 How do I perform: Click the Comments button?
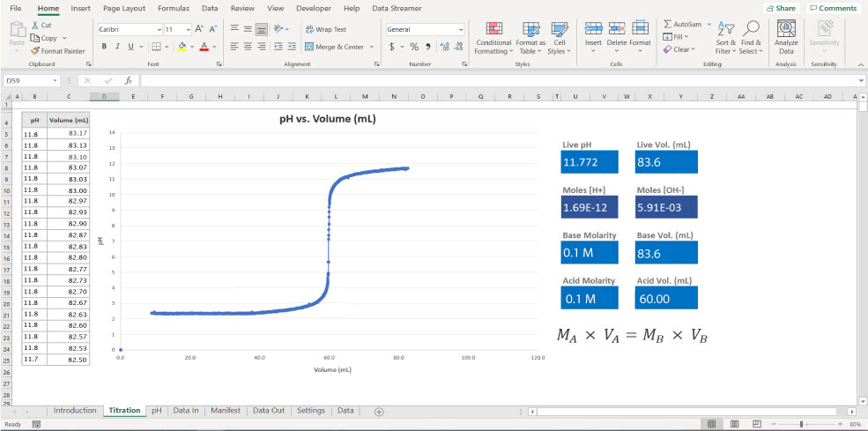[x=832, y=8]
